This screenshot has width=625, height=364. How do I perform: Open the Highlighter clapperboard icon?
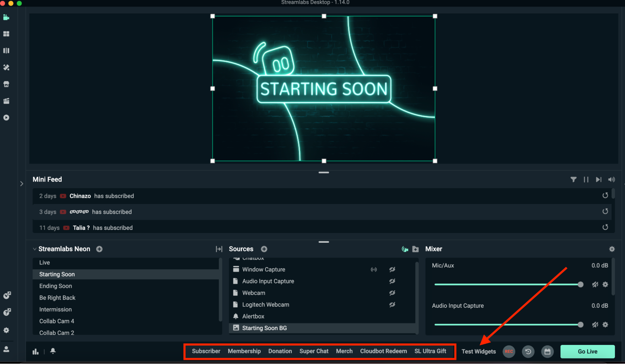pyautogui.click(x=6, y=101)
